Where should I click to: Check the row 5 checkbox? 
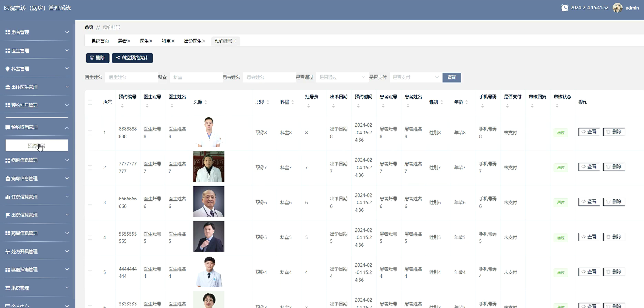tap(90, 272)
